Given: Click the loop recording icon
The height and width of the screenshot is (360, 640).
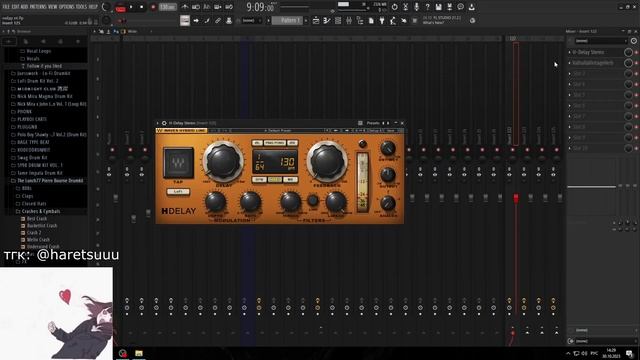Looking at the screenshot, I should click(229, 7).
